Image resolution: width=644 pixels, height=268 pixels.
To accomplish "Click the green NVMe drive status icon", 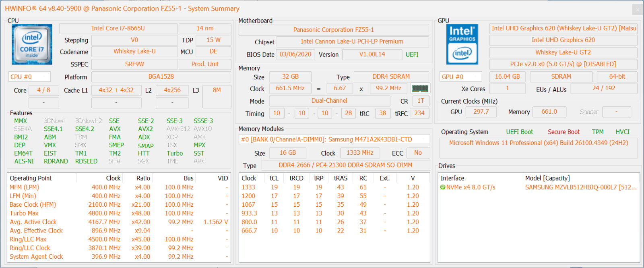I will pos(443,187).
